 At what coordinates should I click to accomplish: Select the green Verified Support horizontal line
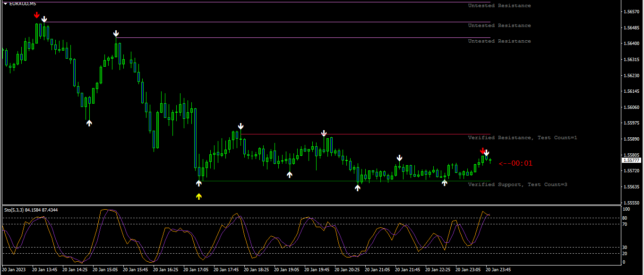point(345,181)
